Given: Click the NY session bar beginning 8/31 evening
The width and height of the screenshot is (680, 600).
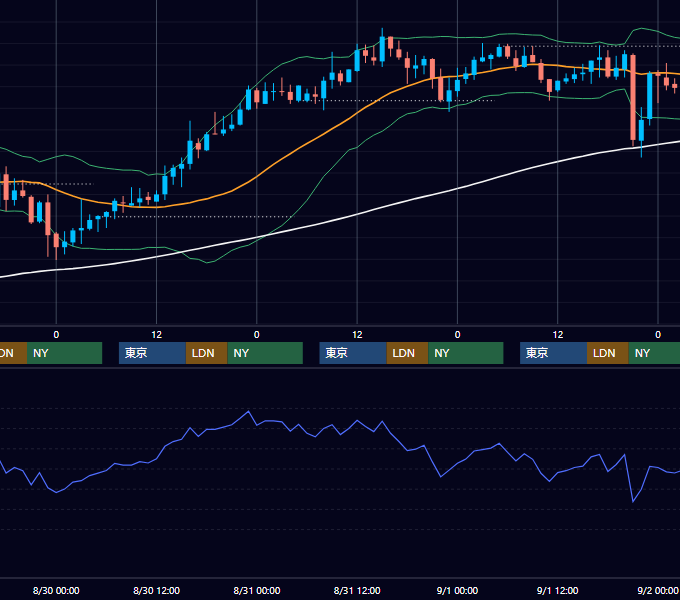Looking at the screenshot, I should coord(466,353).
